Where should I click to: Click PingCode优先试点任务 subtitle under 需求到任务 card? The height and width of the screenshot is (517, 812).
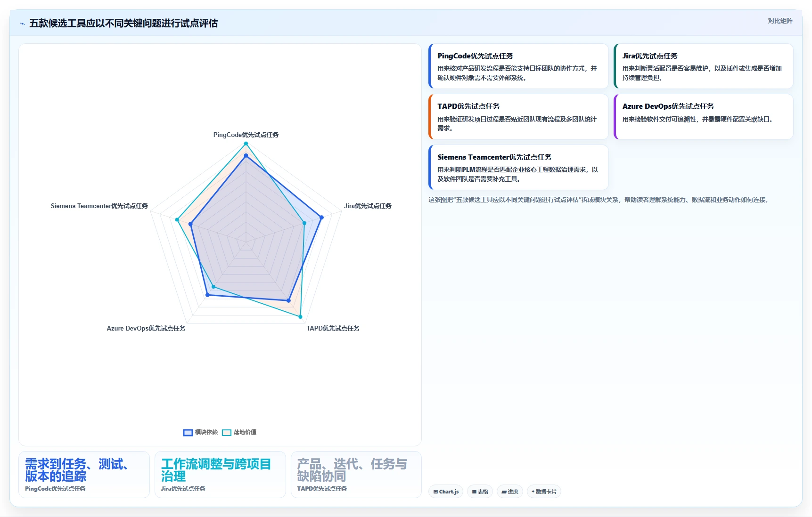[55, 489]
